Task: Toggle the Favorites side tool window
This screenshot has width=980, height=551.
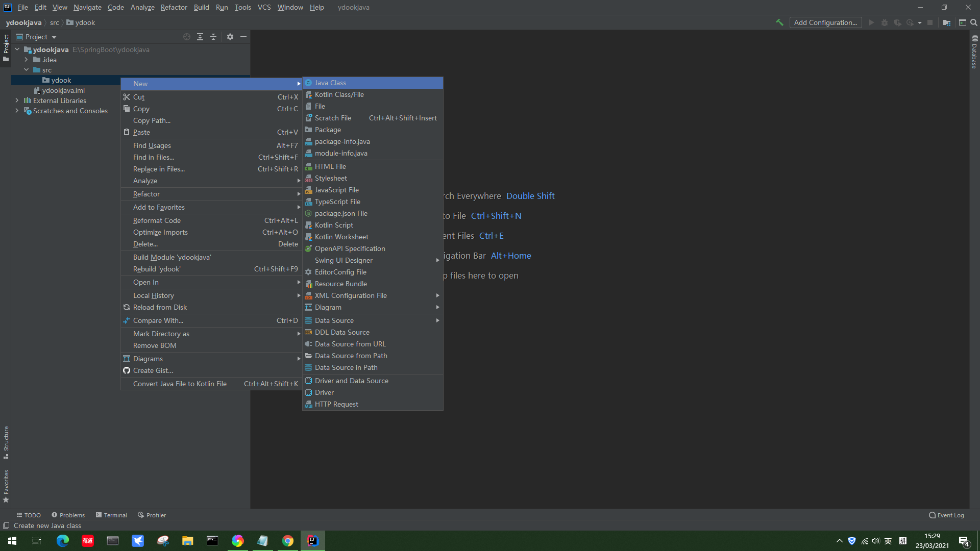Action: point(6,485)
